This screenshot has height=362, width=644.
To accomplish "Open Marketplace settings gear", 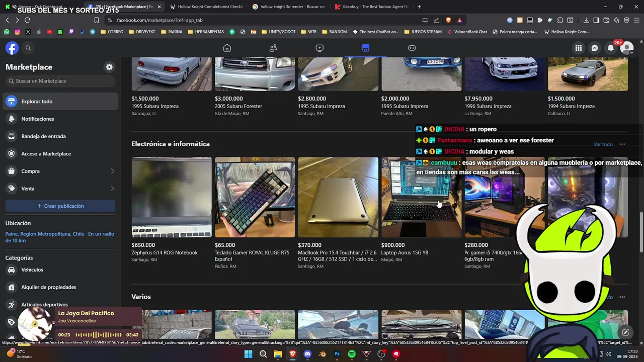I will [x=109, y=67].
